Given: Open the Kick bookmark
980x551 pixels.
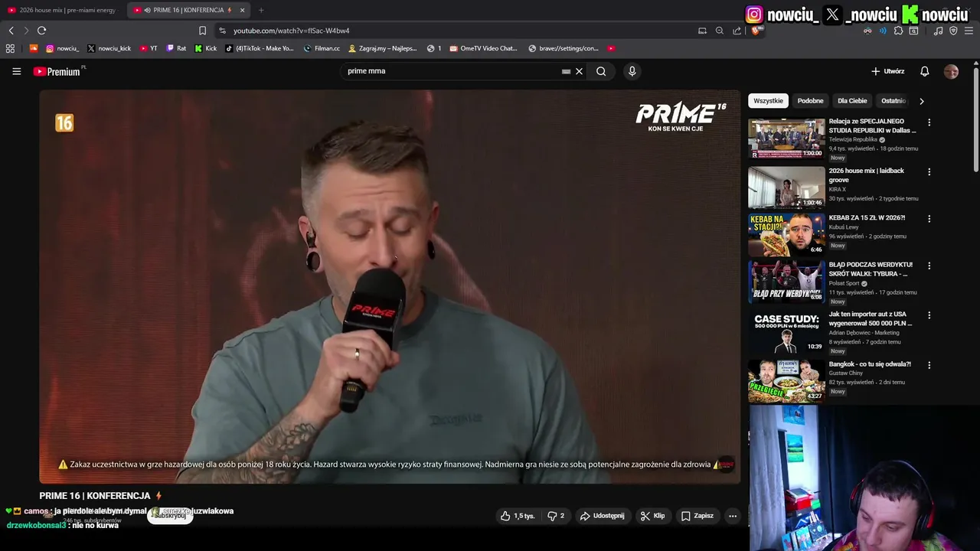Looking at the screenshot, I should pyautogui.click(x=206, y=48).
